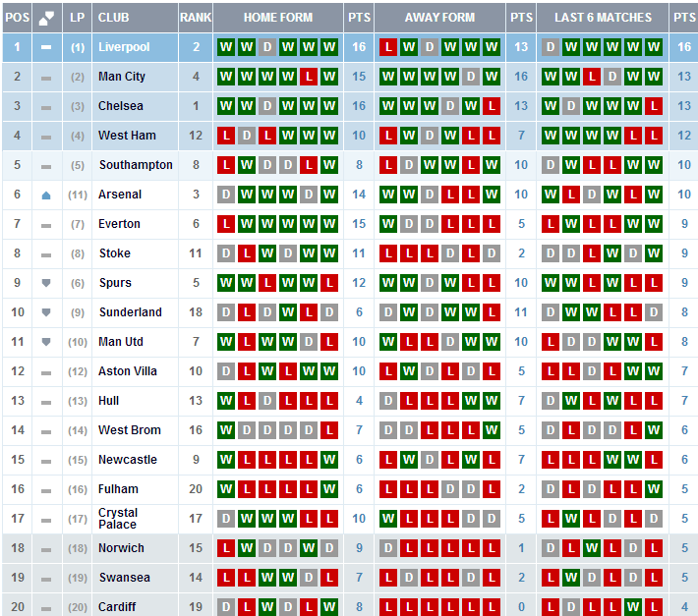Open the Crystal Palace club link
698x616 pixels.
point(118,519)
